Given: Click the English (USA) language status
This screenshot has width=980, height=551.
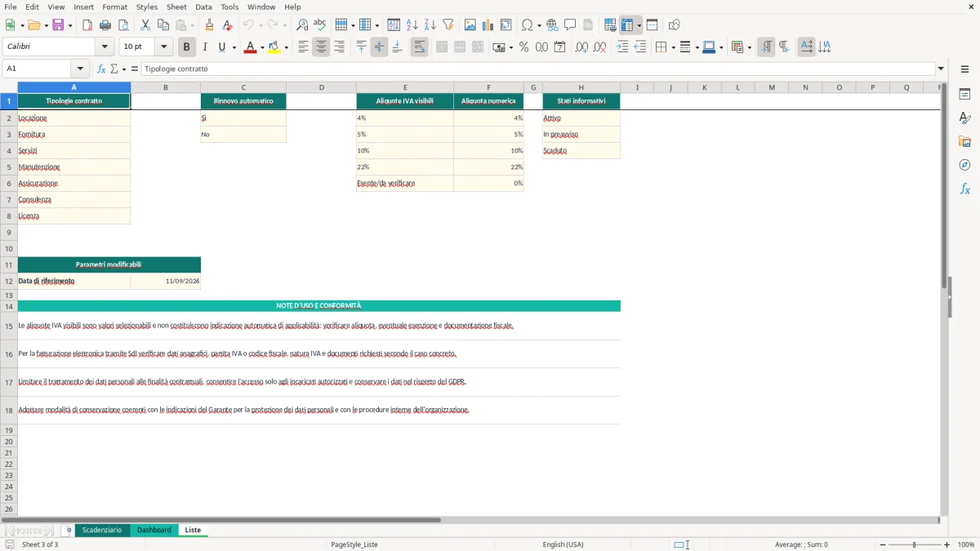Looking at the screenshot, I should pyautogui.click(x=563, y=544).
